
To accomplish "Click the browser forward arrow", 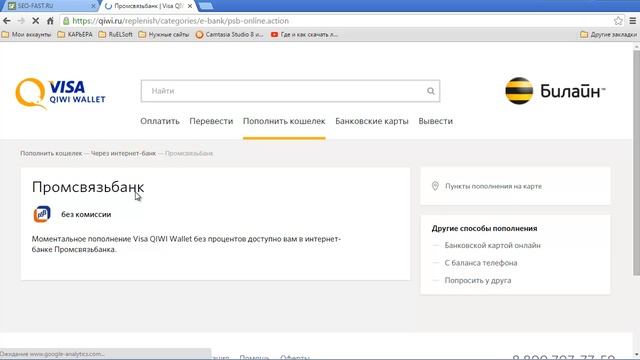I will 21,20.
